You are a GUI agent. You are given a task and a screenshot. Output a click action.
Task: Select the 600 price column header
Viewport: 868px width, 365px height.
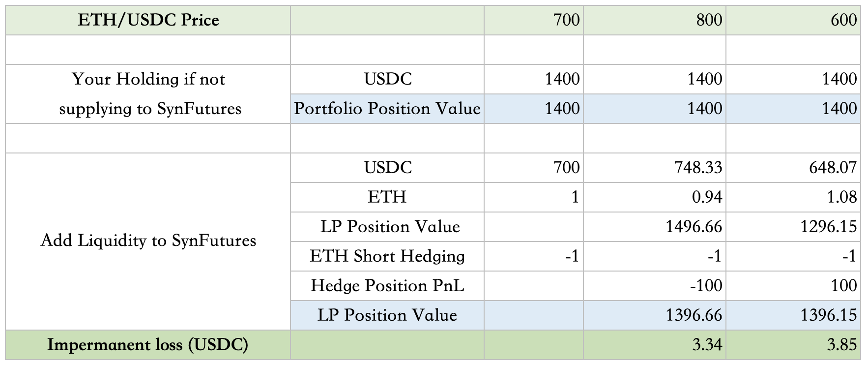click(793, 20)
